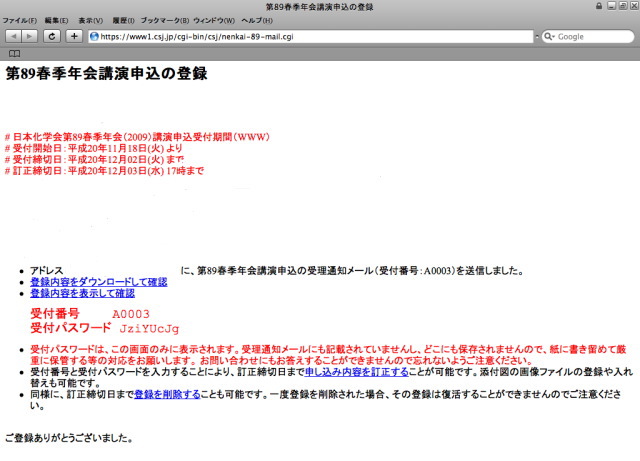This screenshot has height=461, width=640.
Task: Click the lock icon in the title bar
Action: click(598, 6)
